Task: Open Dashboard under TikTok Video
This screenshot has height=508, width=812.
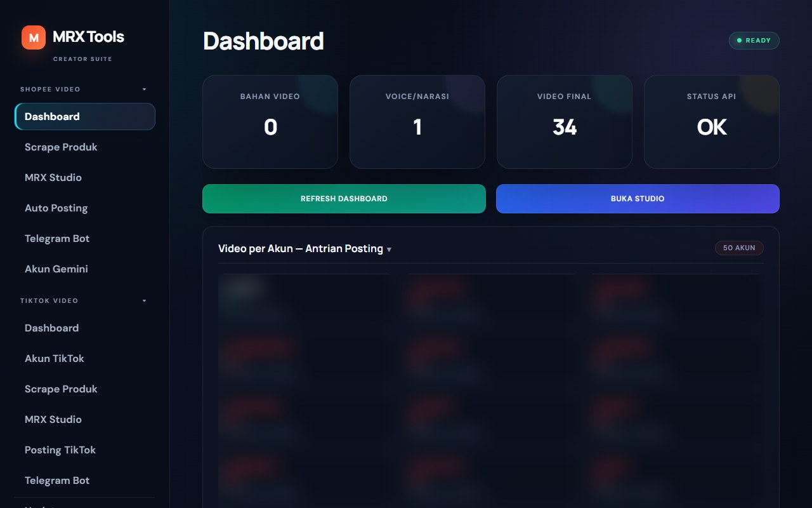Action: (85, 328)
